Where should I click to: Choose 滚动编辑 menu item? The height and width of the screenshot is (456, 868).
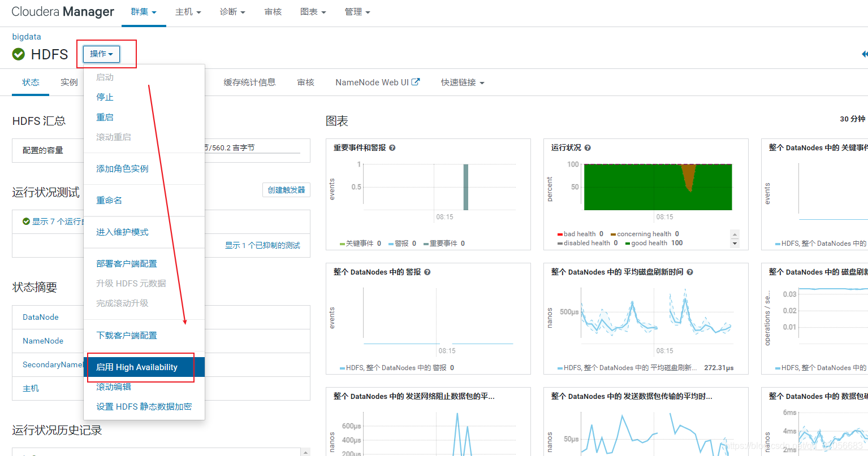tap(144, 386)
